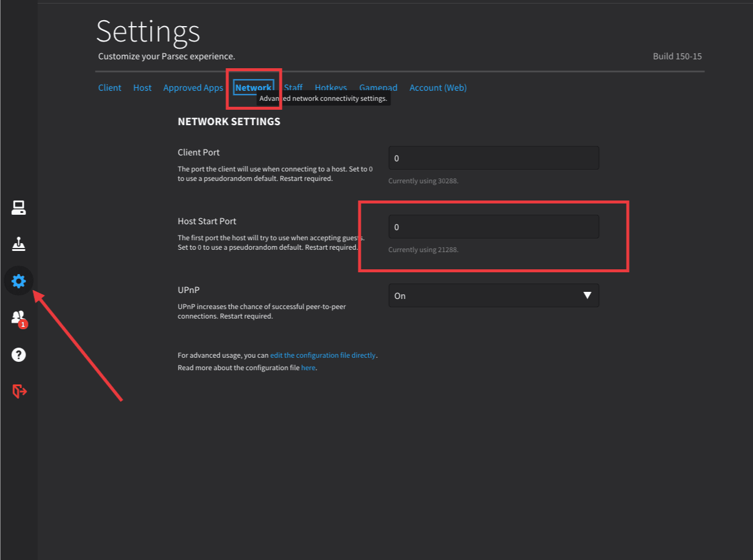Select the Network tab
The image size is (753, 560).
(253, 88)
